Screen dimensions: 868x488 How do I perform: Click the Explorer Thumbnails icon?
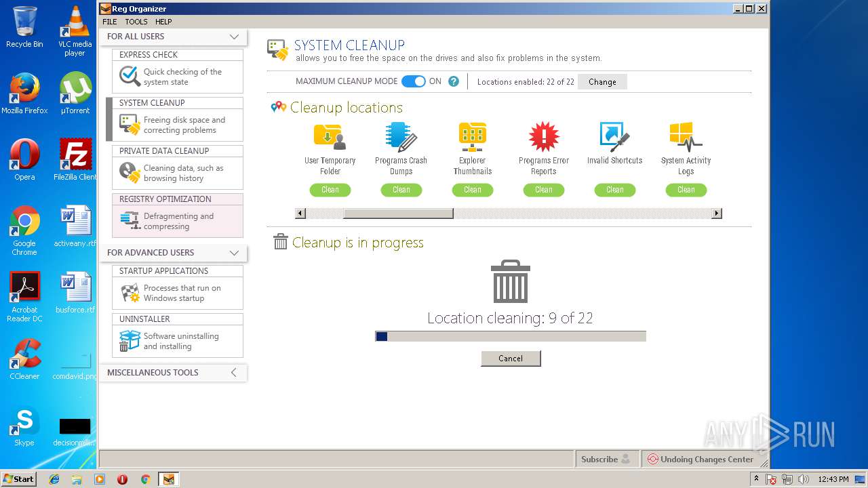click(x=473, y=136)
